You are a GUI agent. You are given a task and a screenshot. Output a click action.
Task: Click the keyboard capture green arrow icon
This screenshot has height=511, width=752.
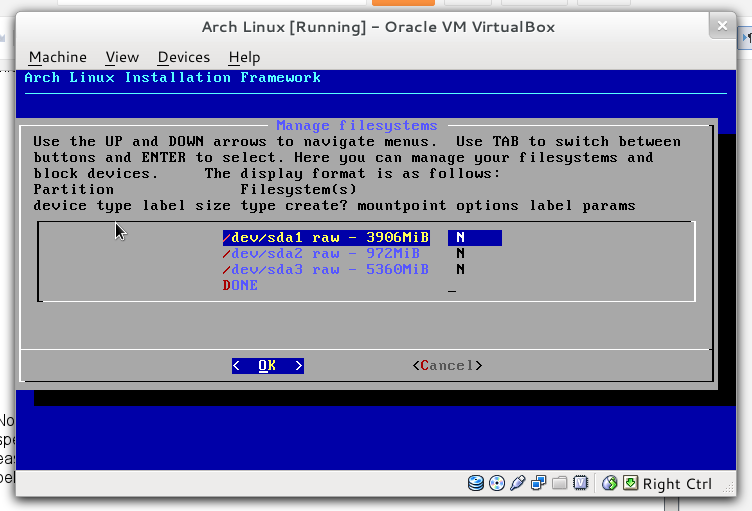[630, 483]
